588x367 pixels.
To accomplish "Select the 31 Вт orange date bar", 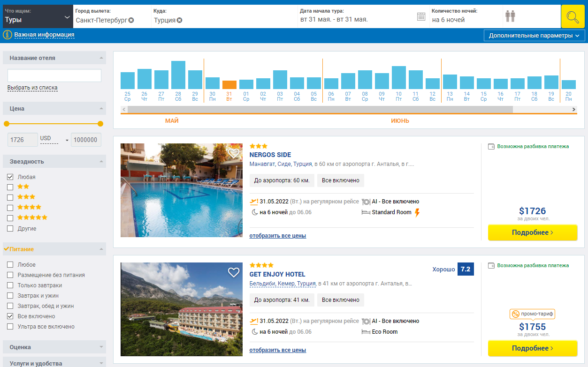I will point(229,85).
